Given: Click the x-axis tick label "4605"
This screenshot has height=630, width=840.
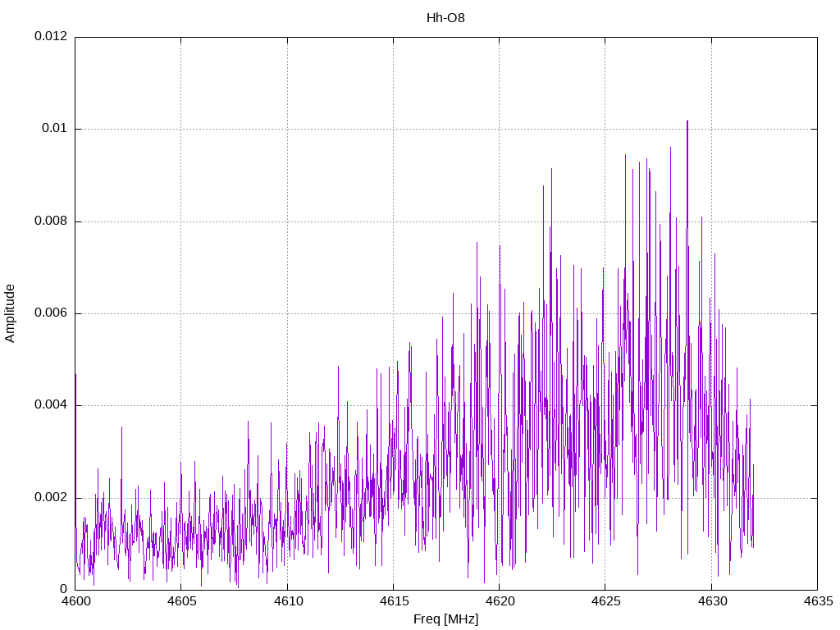Looking at the screenshot, I should pos(181,601).
